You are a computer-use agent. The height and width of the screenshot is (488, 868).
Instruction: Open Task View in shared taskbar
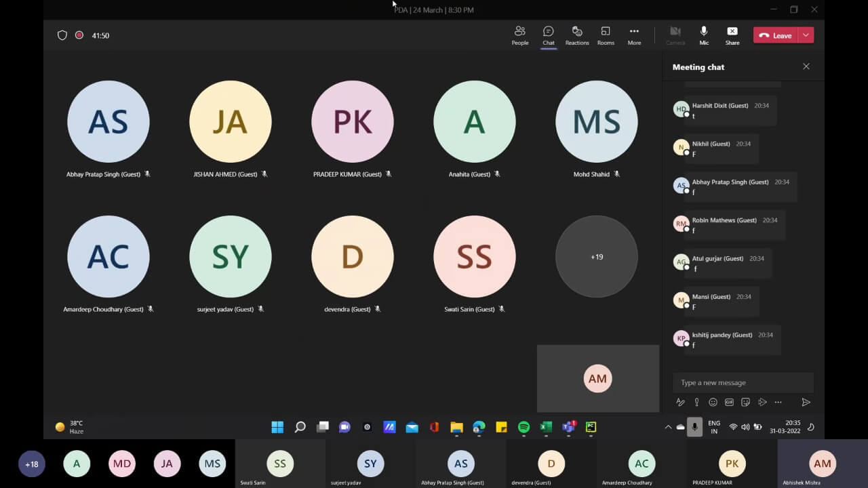(x=323, y=427)
